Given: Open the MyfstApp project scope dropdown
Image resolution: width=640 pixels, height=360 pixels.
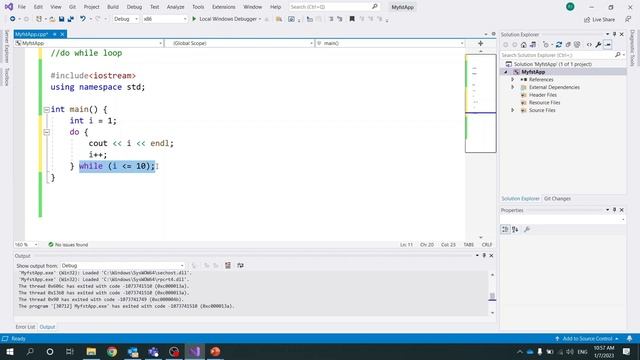Looking at the screenshot, I should coord(89,43).
